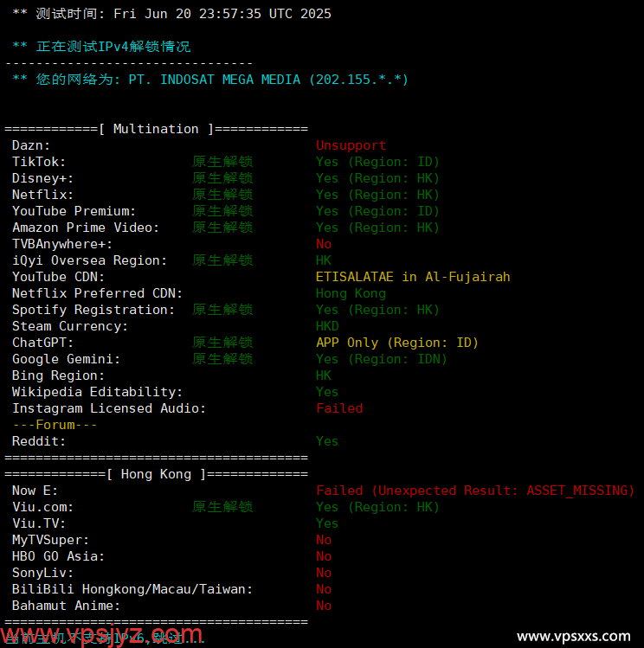Click the 'MyTVSuper:' label

(50, 540)
